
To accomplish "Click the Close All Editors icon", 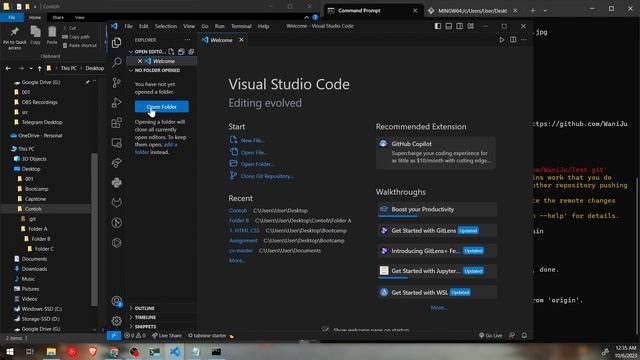I will [191, 51].
